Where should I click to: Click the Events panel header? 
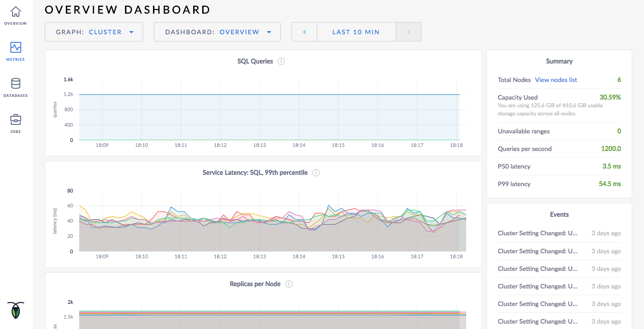[559, 215]
